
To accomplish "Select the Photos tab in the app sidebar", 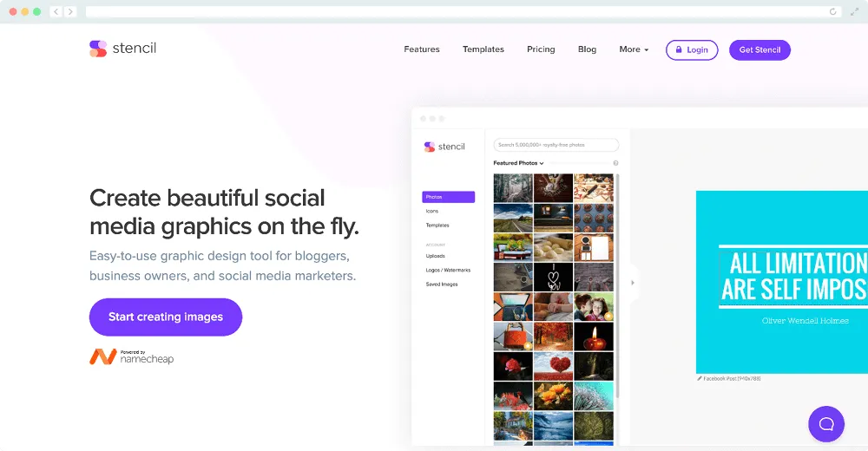I will point(449,197).
